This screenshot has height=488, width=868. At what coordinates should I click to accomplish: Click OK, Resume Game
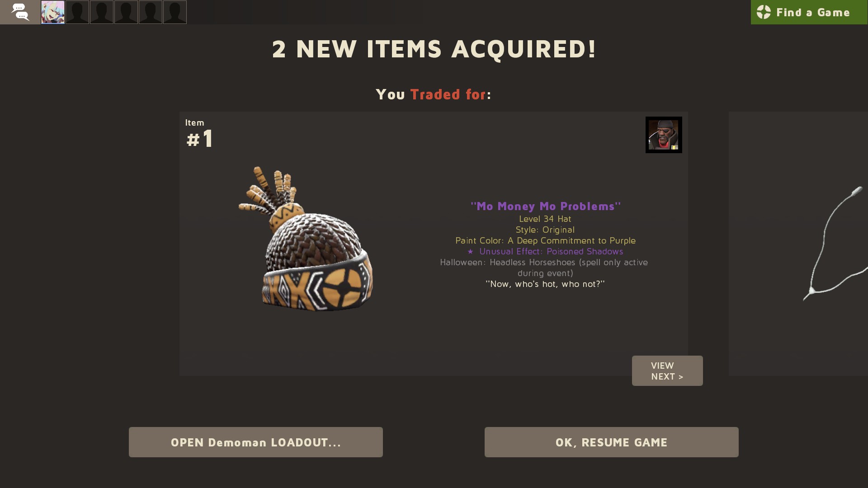pyautogui.click(x=612, y=442)
